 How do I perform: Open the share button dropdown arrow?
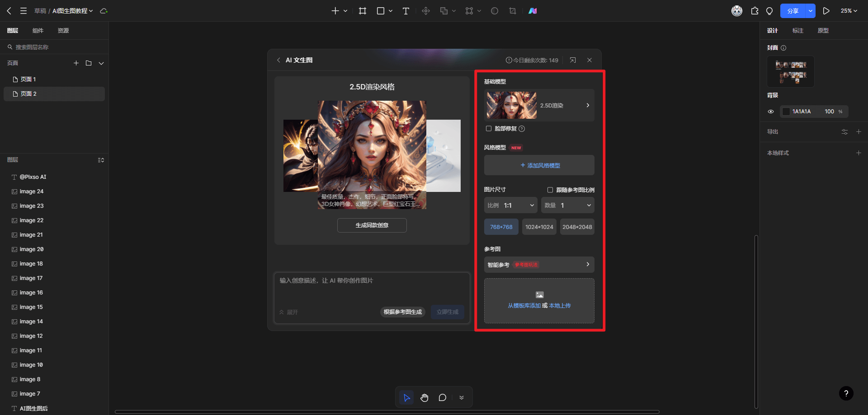pyautogui.click(x=810, y=11)
